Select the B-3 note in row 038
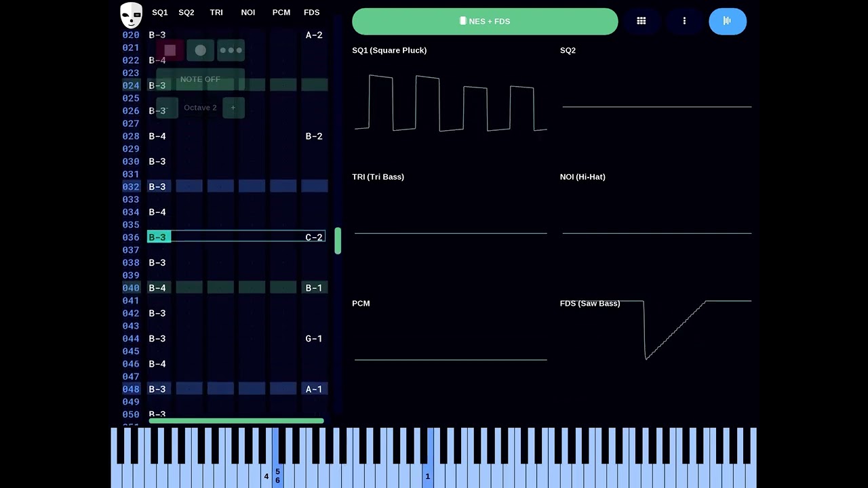 (x=157, y=263)
